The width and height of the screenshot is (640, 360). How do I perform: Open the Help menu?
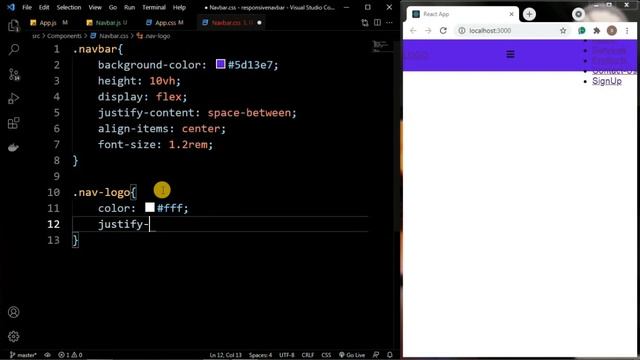click(179, 7)
